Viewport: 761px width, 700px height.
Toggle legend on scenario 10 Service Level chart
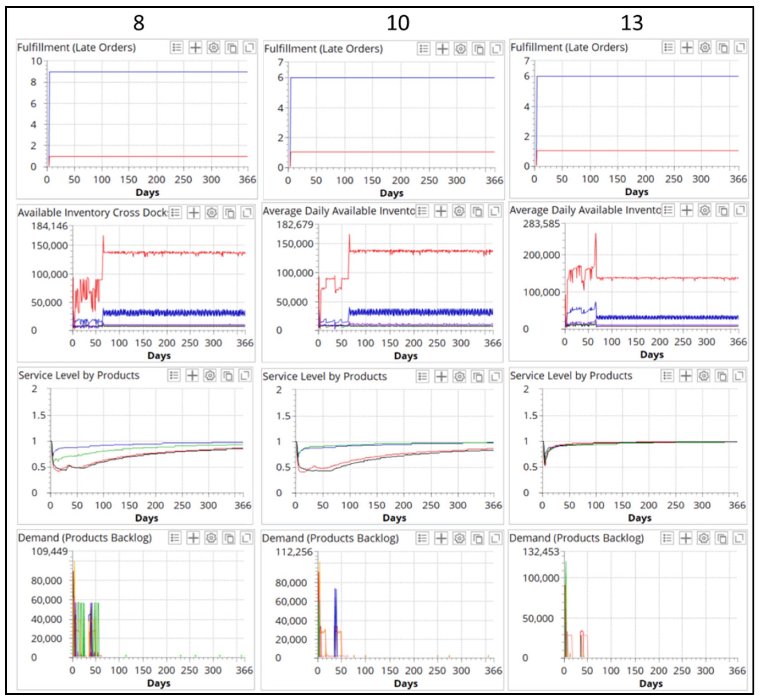[423, 376]
